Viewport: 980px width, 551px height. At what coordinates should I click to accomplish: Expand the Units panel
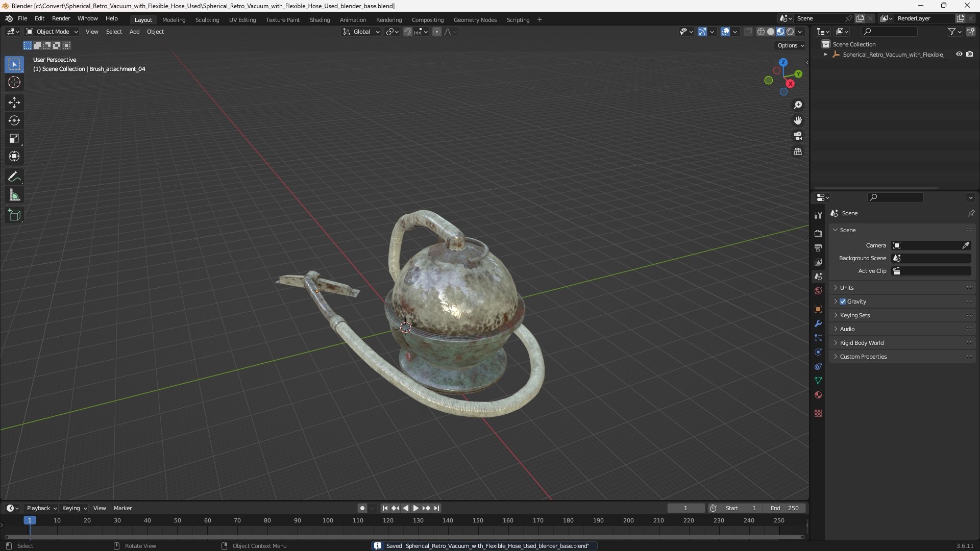click(847, 288)
